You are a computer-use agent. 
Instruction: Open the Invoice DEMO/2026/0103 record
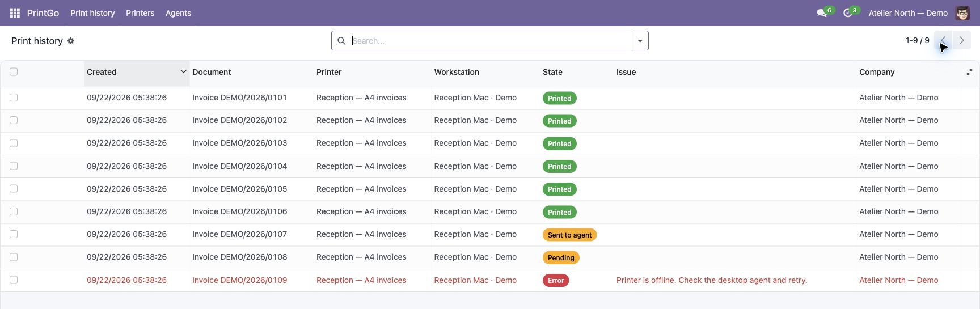click(239, 143)
